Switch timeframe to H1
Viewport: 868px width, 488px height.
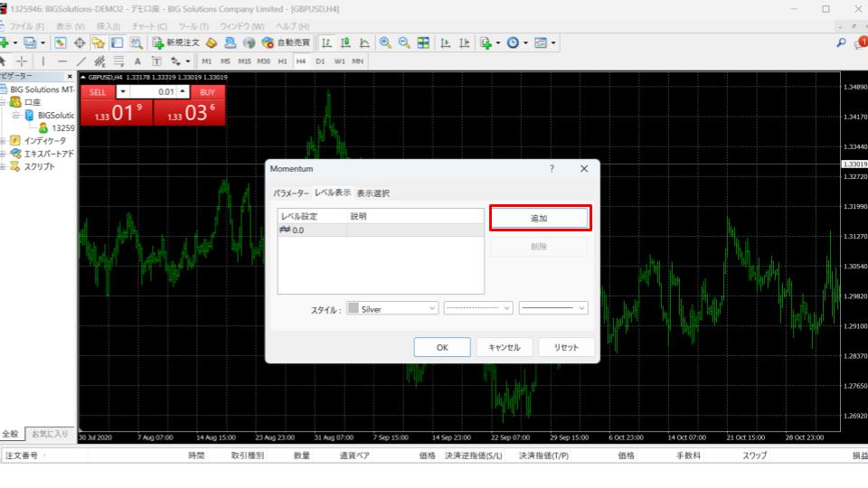click(x=282, y=61)
